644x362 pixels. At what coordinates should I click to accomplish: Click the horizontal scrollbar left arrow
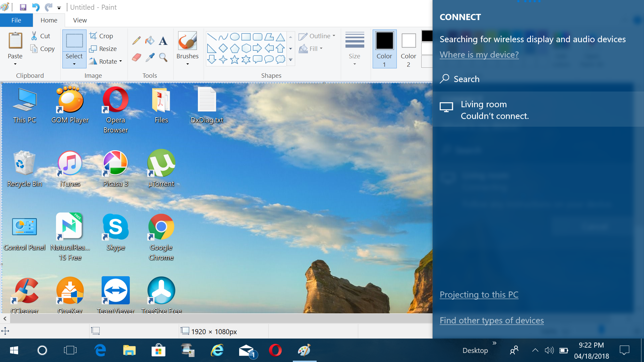click(x=5, y=318)
